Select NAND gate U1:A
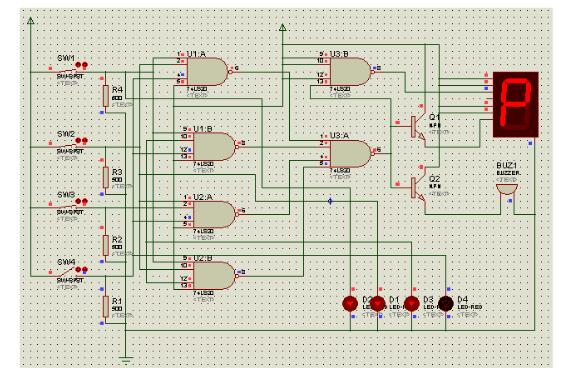This screenshot has width=571, height=368. coord(207,71)
